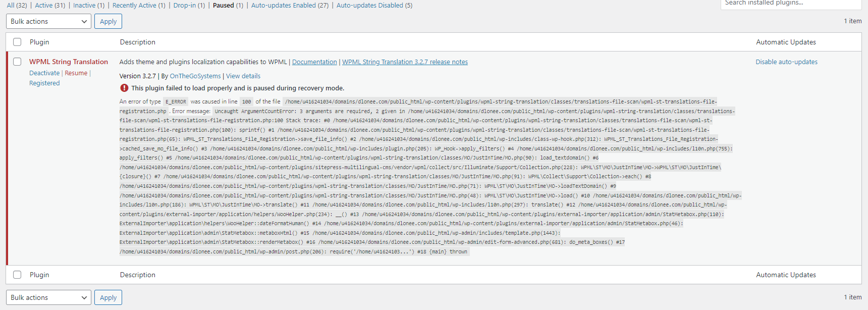The width and height of the screenshot is (868, 310).
Task: Click top Apply button
Action: 108,21
